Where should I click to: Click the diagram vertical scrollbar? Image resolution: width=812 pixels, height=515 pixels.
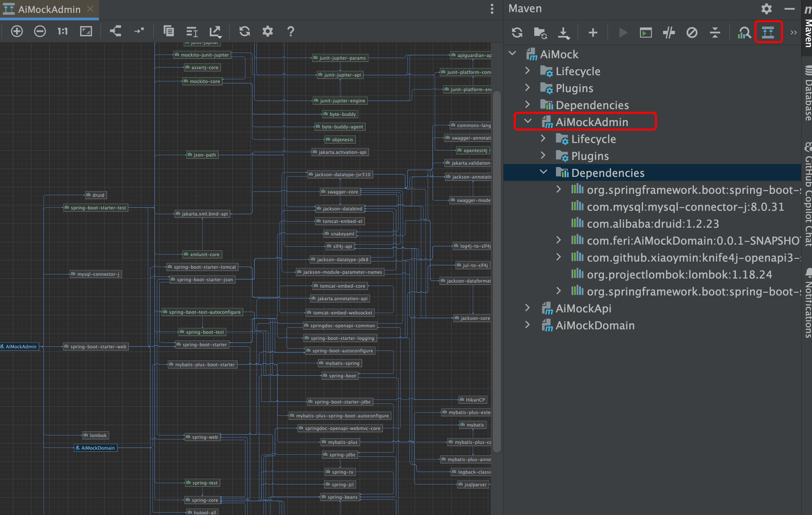tap(497, 271)
